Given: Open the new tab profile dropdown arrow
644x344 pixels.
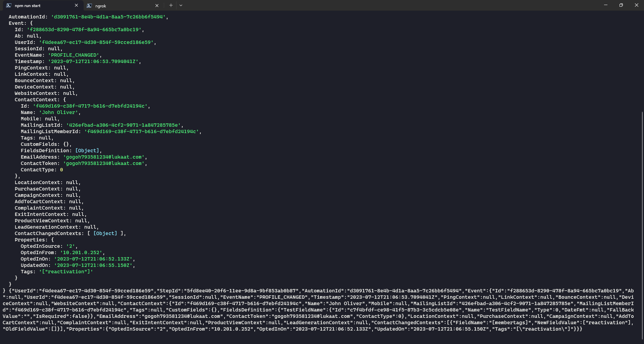Looking at the screenshot, I should (x=181, y=5).
